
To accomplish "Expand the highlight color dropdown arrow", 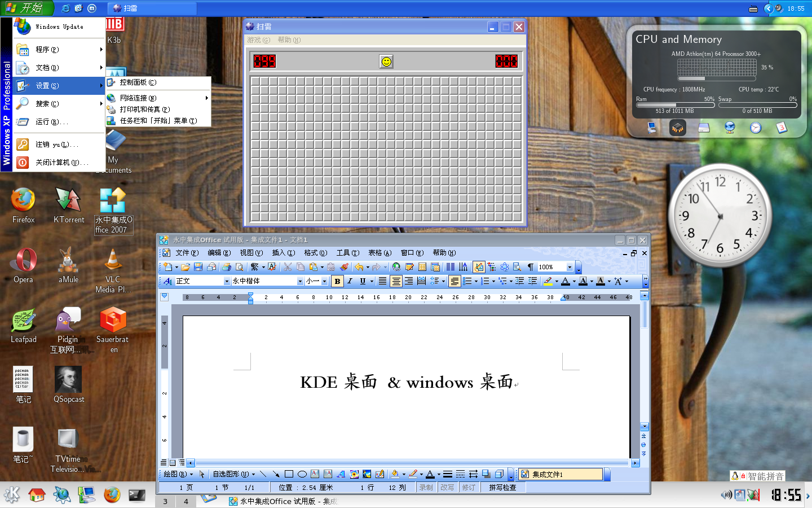I will (x=557, y=281).
